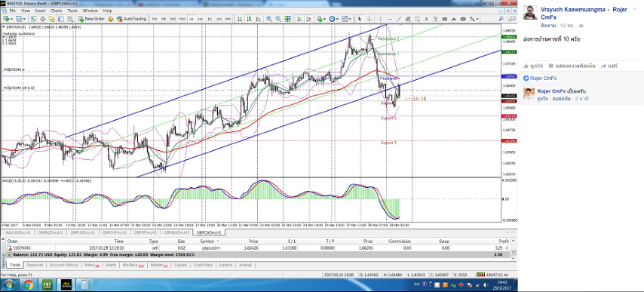
Task: Draw a vertical line tool
Action: click(380, 18)
